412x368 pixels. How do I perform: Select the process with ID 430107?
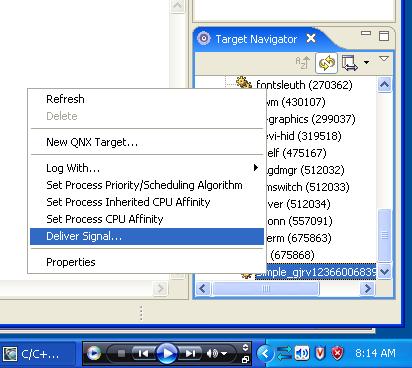pyautogui.click(x=295, y=102)
